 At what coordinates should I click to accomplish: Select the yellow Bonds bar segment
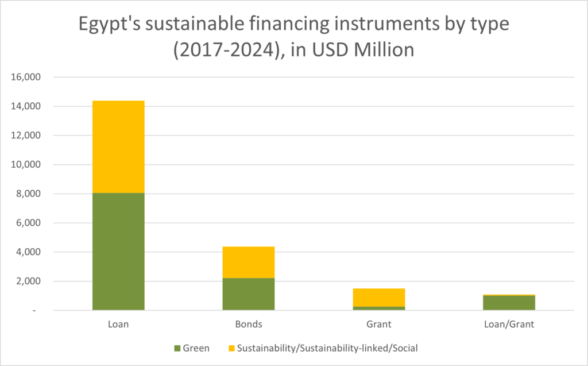pos(249,263)
